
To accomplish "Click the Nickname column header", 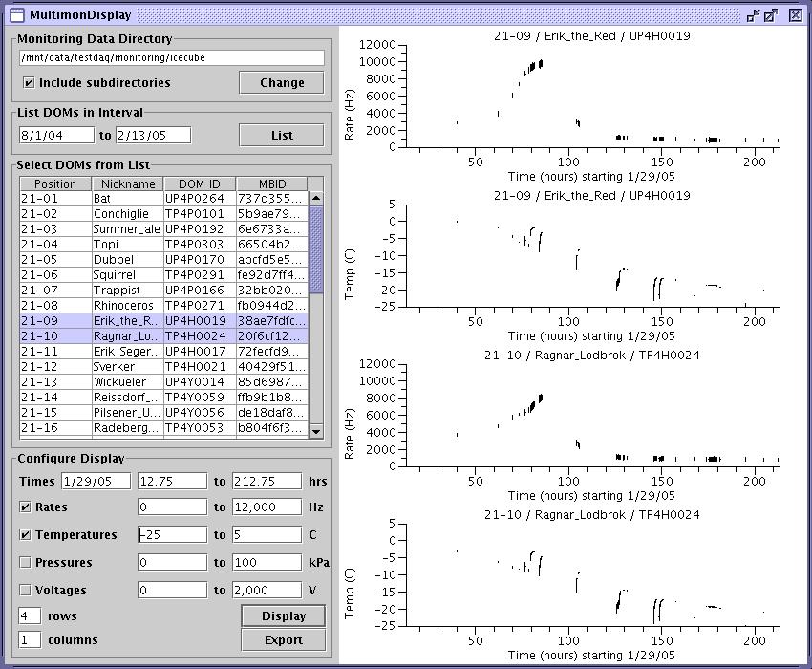I will [127, 184].
